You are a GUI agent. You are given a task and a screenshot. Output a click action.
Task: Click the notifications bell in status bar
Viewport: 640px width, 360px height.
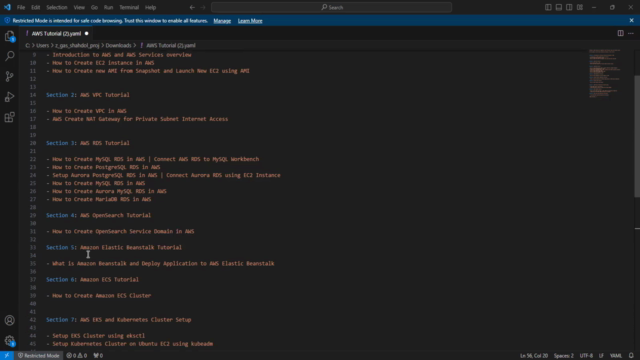coord(631,356)
